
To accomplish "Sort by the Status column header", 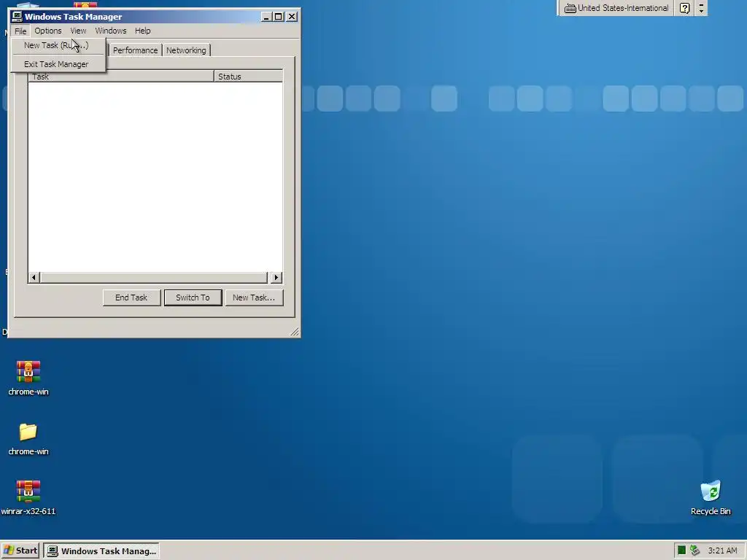I will pos(248,77).
